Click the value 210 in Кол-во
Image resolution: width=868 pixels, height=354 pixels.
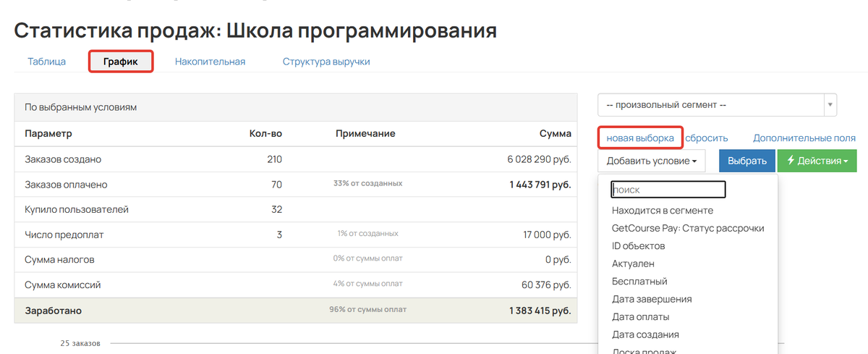[273, 159]
